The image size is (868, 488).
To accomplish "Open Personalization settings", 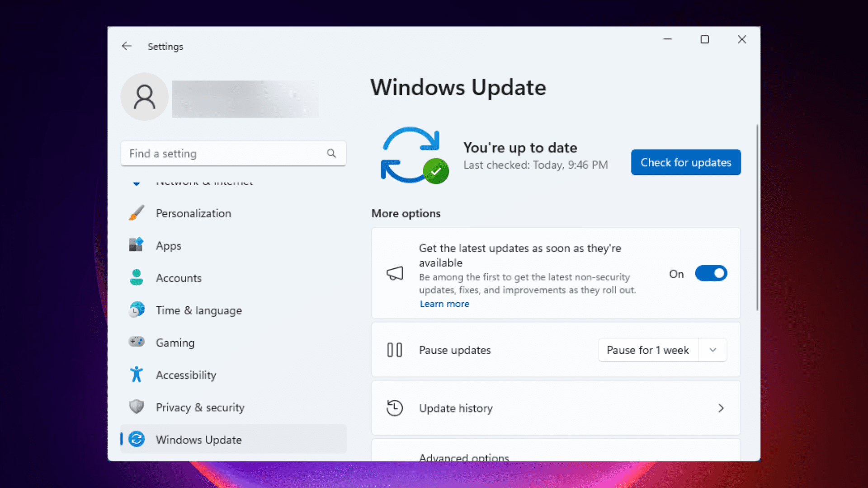I will tap(234, 213).
